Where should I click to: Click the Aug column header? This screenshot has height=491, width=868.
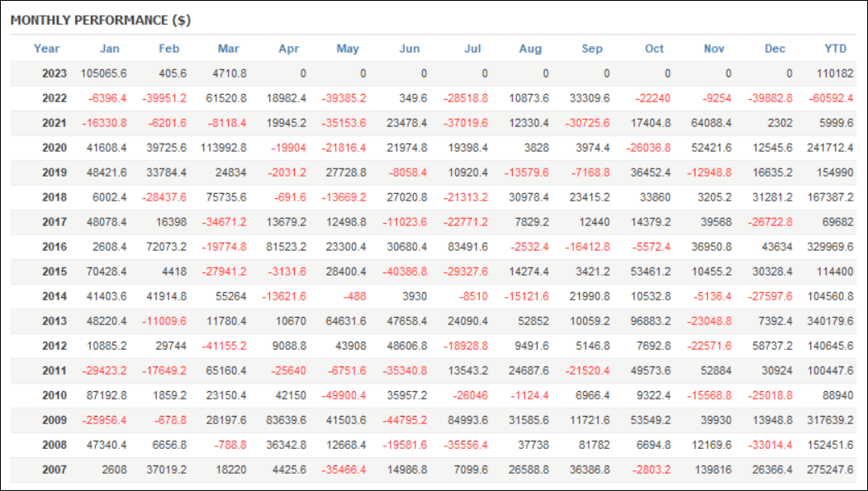[x=530, y=49]
